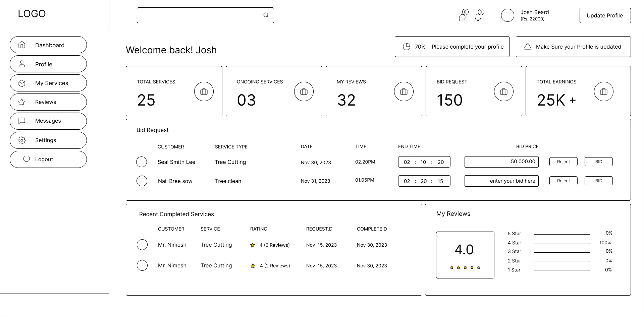Click the briefcase icon in Total Services card

204,91
